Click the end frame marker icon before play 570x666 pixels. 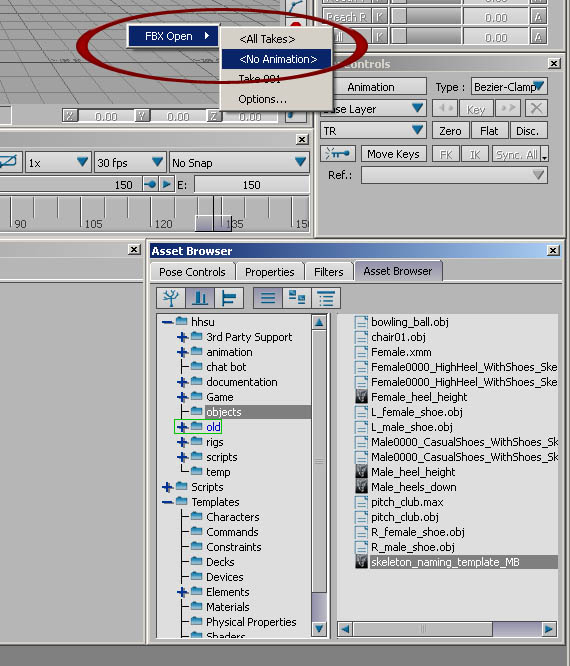point(150,184)
